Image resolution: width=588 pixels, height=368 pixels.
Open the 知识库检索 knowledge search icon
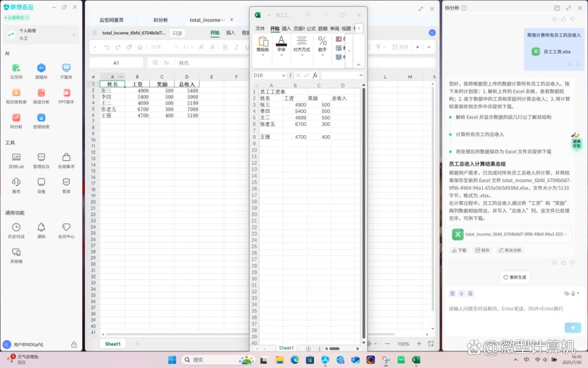16,93
